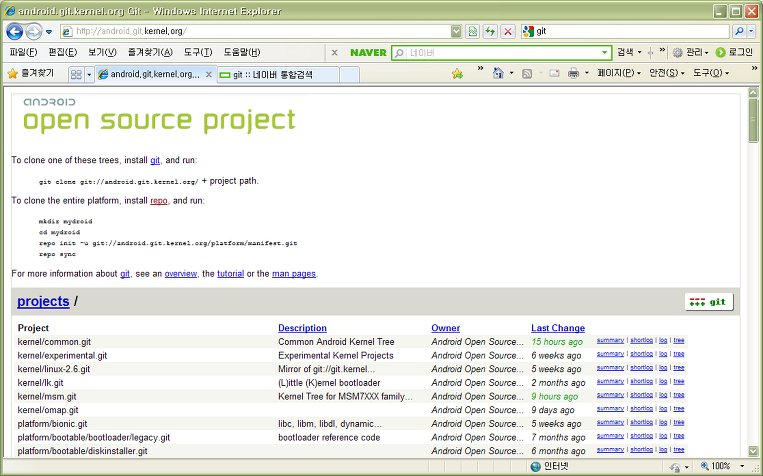Click the add to favorites star icon
The width and height of the screenshot is (763, 476).
[457, 73]
